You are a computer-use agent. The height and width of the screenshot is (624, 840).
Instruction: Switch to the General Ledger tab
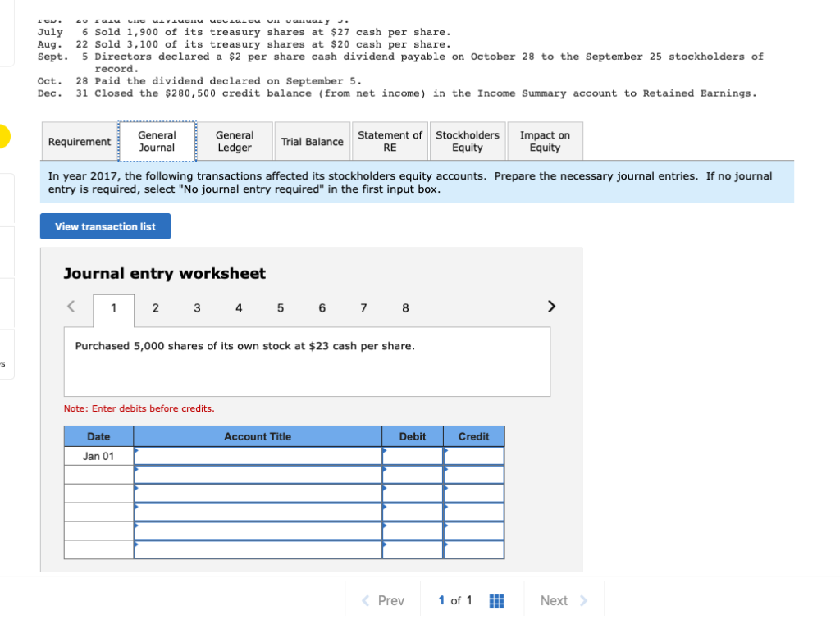point(235,141)
